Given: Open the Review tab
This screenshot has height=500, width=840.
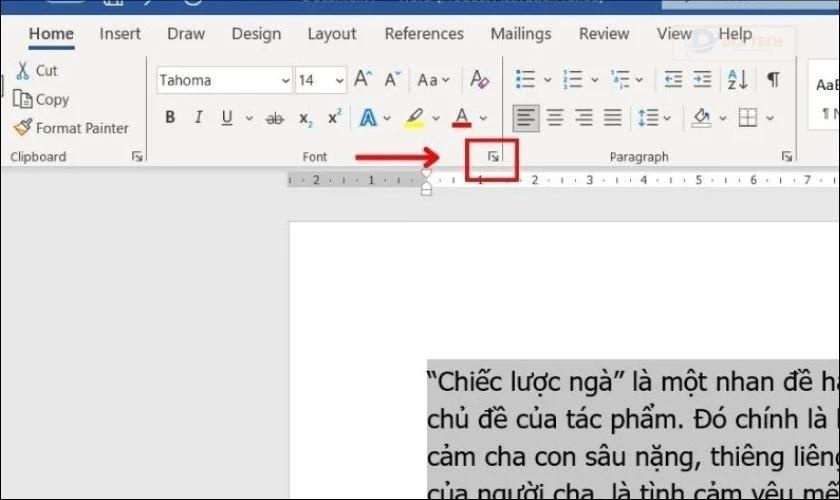Looking at the screenshot, I should click(x=604, y=34).
